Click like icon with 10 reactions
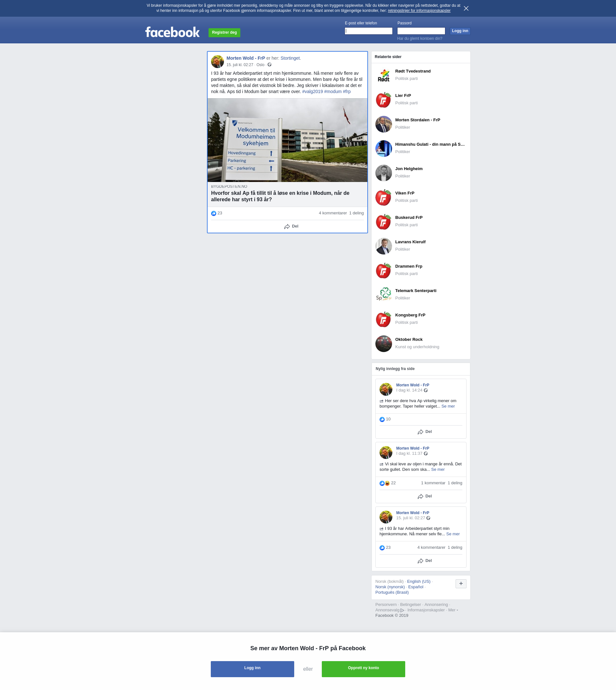 (382, 419)
